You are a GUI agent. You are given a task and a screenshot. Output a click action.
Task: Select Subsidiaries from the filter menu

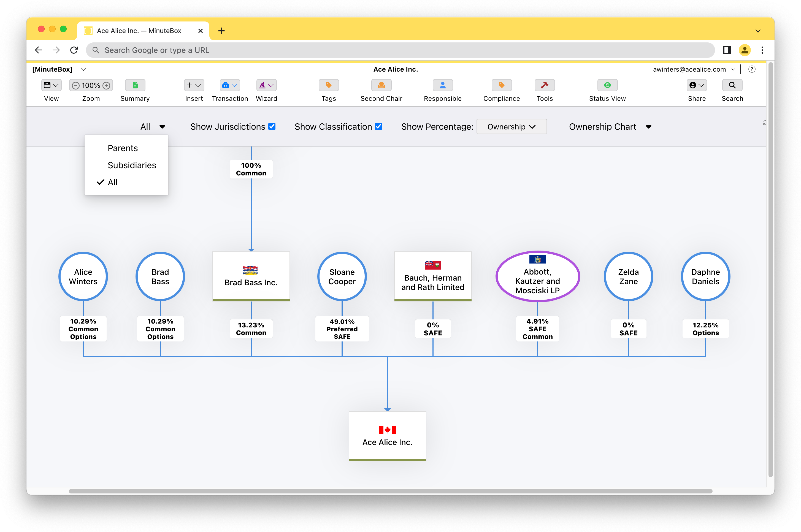coord(132,165)
